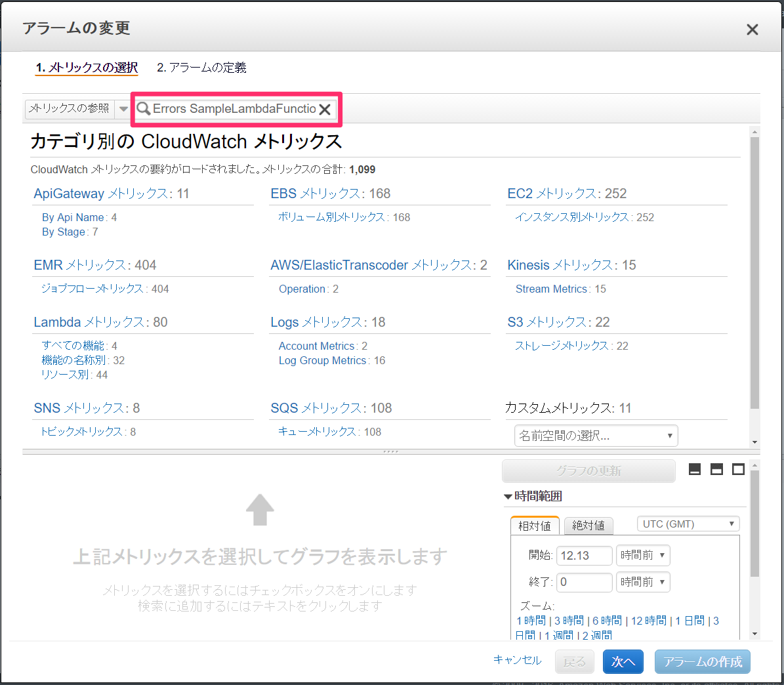This screenshot has height=685, width=784.
Task: Click the time range panel scrollbar
Action: coord(754,524)
